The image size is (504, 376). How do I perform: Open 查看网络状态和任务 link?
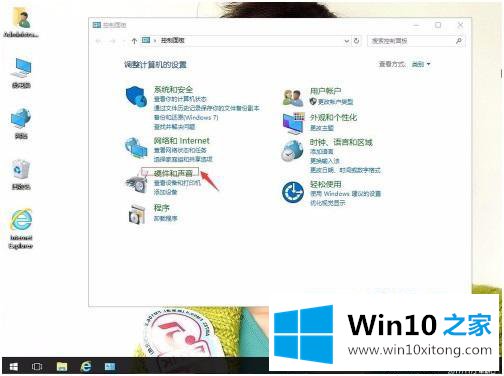(180, 150)
